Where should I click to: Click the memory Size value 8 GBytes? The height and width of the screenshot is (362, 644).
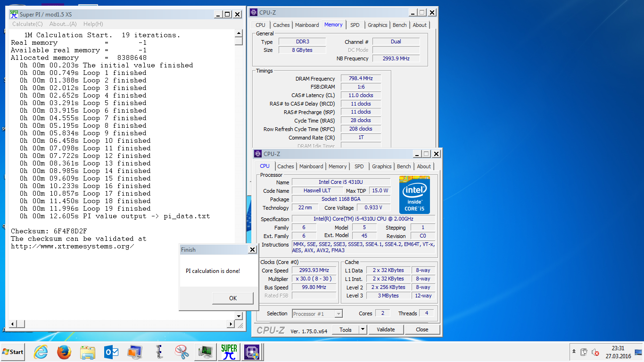(302, 50)
